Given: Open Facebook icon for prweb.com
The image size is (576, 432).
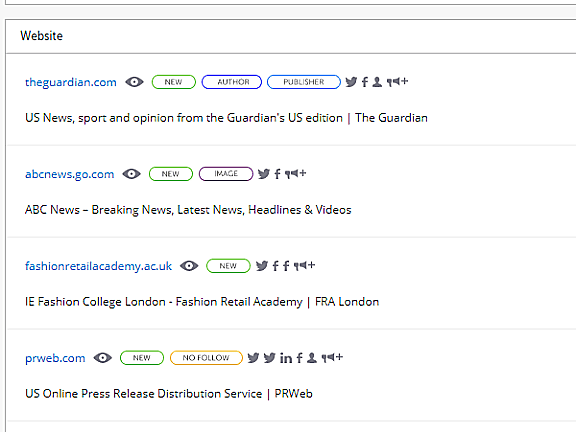Looking at the screenshot, I should [x=300, y=357].
